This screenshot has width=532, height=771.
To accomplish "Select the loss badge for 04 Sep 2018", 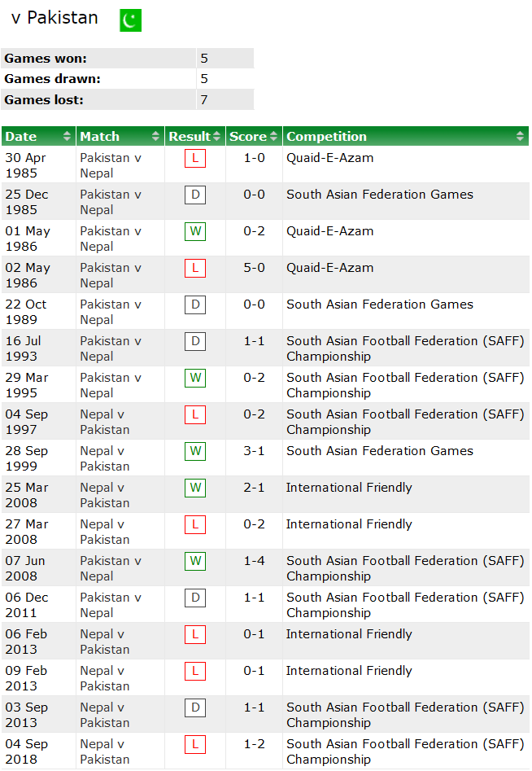I will [194, 744].
